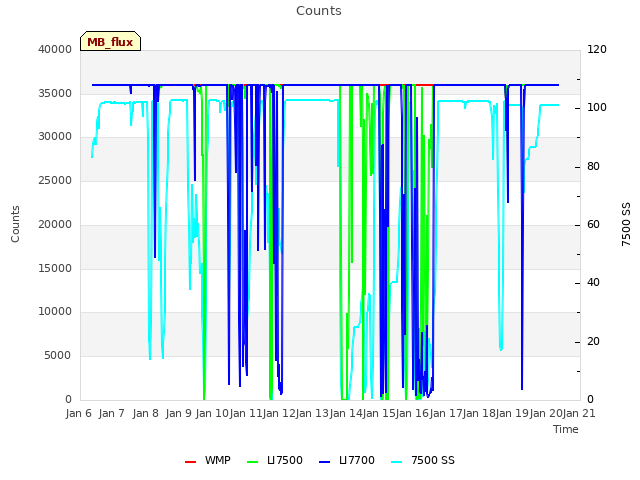The width and height of the screenshot is (640, 480).
Task: Click the 20 right axis tick label
Action: [x=593, y=341]
